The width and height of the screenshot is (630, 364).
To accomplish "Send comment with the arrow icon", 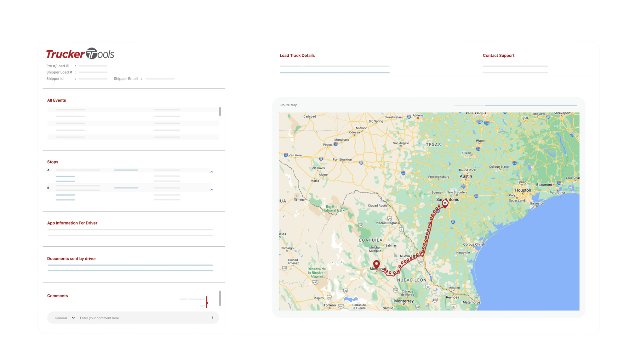I will point(212,318).
